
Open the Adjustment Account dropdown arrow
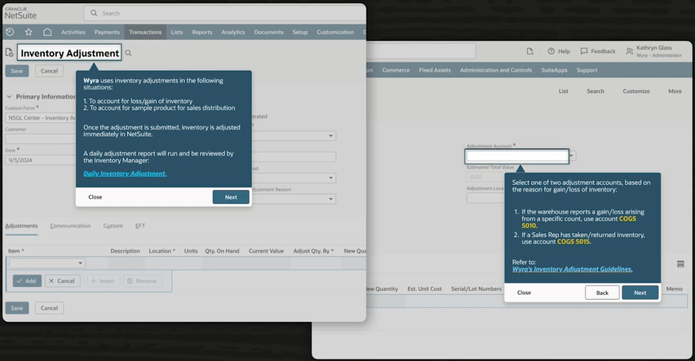pos(572,156)
